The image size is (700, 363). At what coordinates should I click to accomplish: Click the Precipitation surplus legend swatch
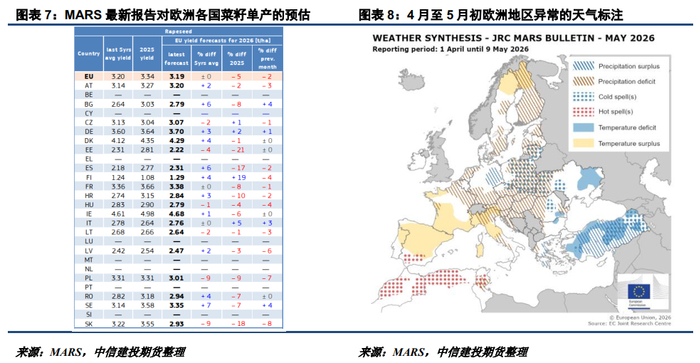(x=583, y=66)
